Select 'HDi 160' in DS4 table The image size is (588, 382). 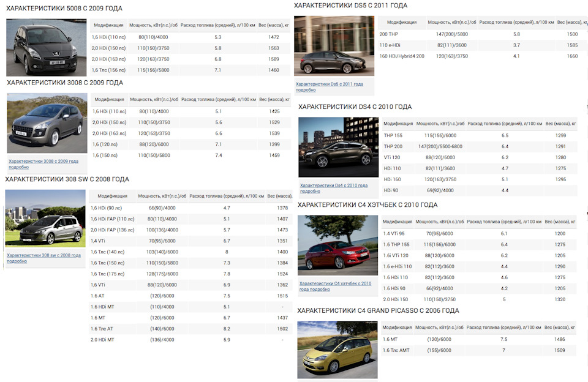tap(392, 179)
